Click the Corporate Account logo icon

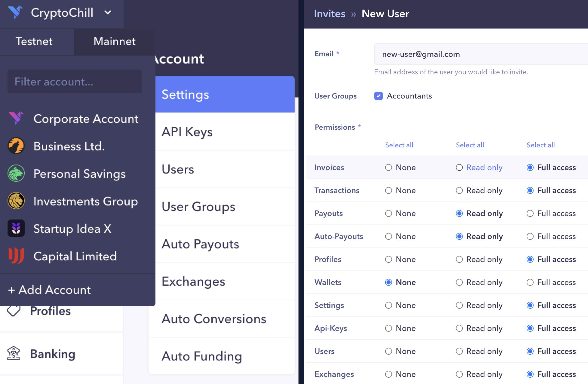16,118
